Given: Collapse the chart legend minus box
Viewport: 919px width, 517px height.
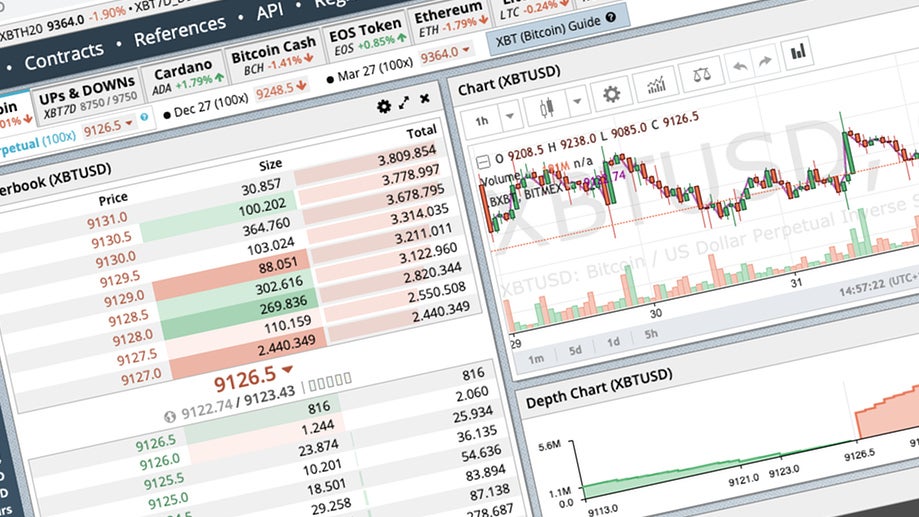Looking at the screenshot, I should pyautogui.click(x=484, y=160).
